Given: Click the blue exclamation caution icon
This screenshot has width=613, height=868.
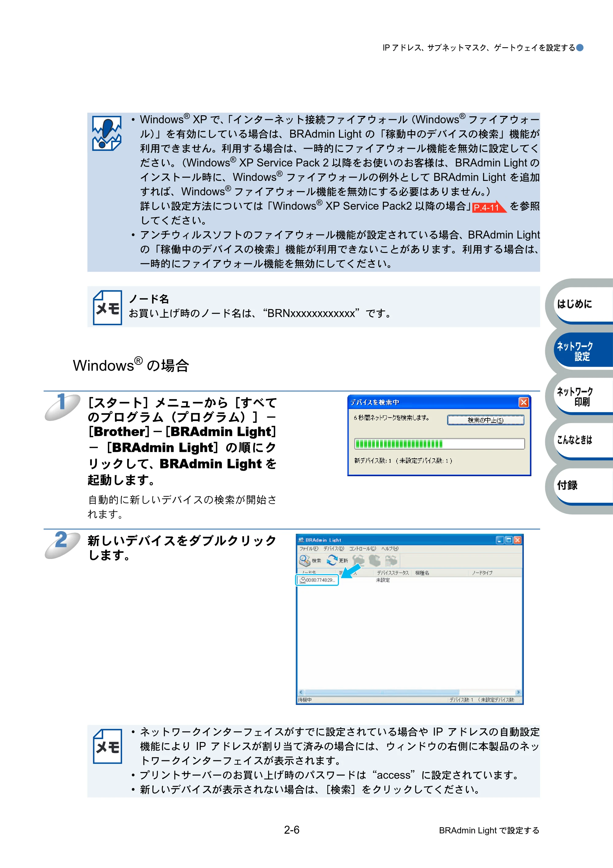Looking at the screenshot, I should tap(107, 133).
